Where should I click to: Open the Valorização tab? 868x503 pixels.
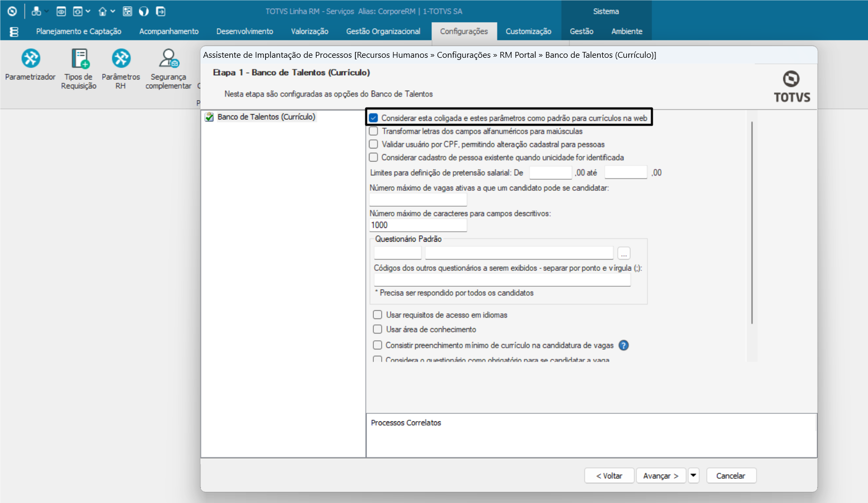coord(310,31)
